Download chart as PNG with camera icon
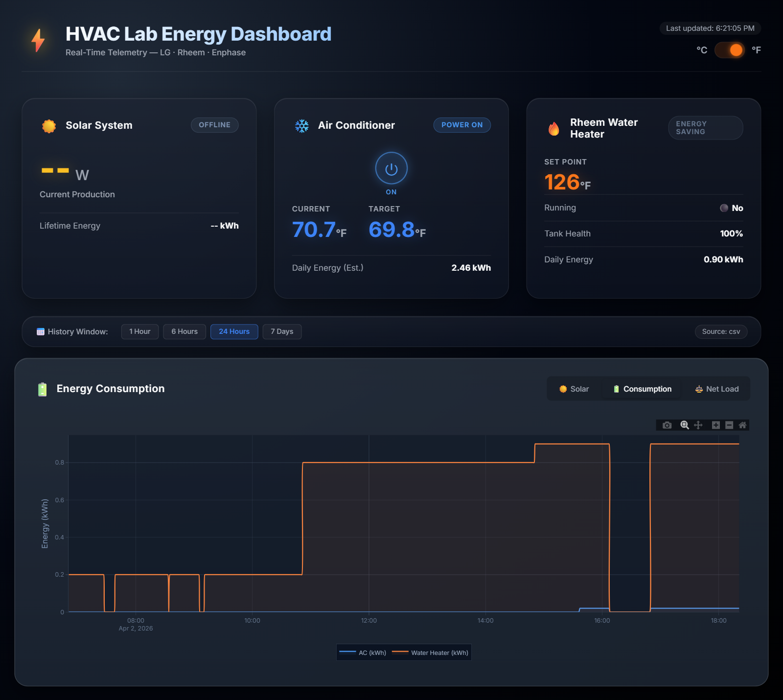The image size is (783, 700). pos(667,425)
